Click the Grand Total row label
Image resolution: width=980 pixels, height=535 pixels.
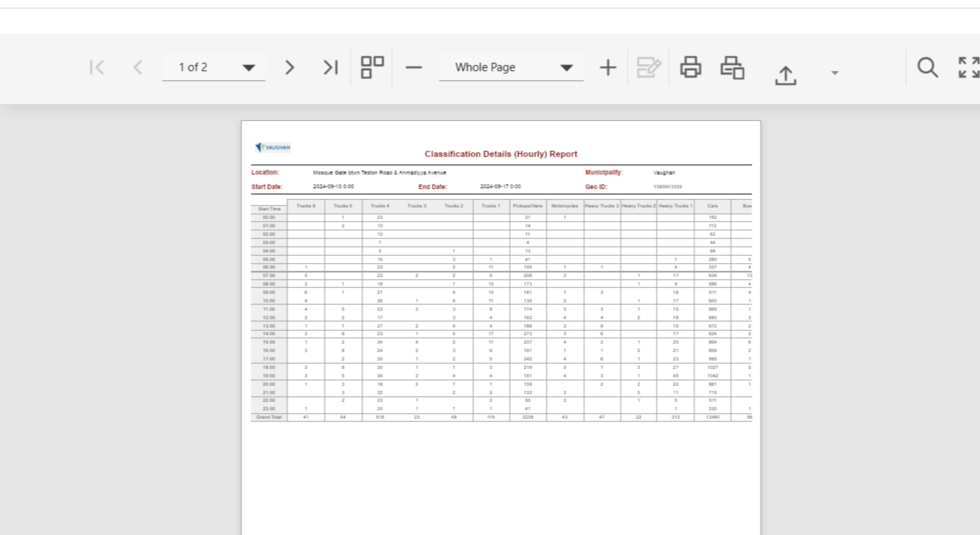(269, 417)
